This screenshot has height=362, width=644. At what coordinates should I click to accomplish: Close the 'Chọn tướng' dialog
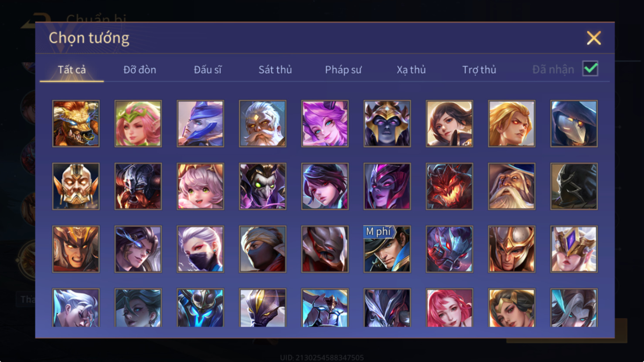click(593, 38)
